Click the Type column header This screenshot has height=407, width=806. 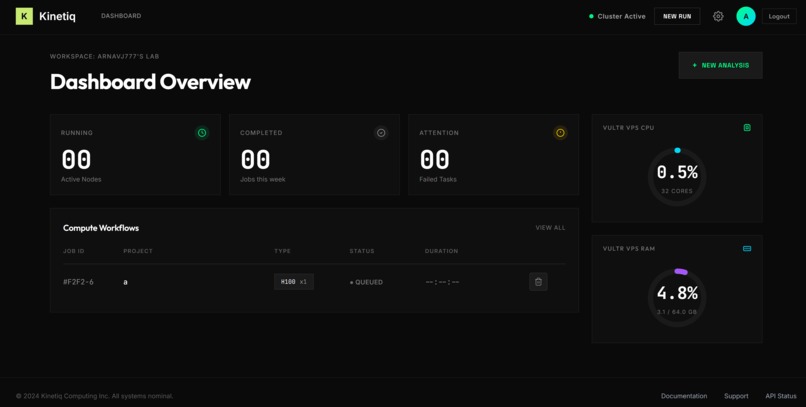point(282,251)
